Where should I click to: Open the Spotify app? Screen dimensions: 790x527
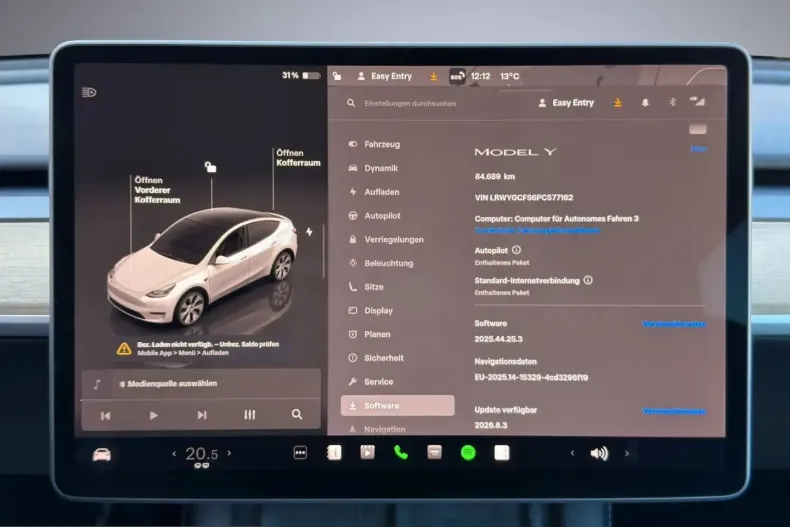click(468, 452)
